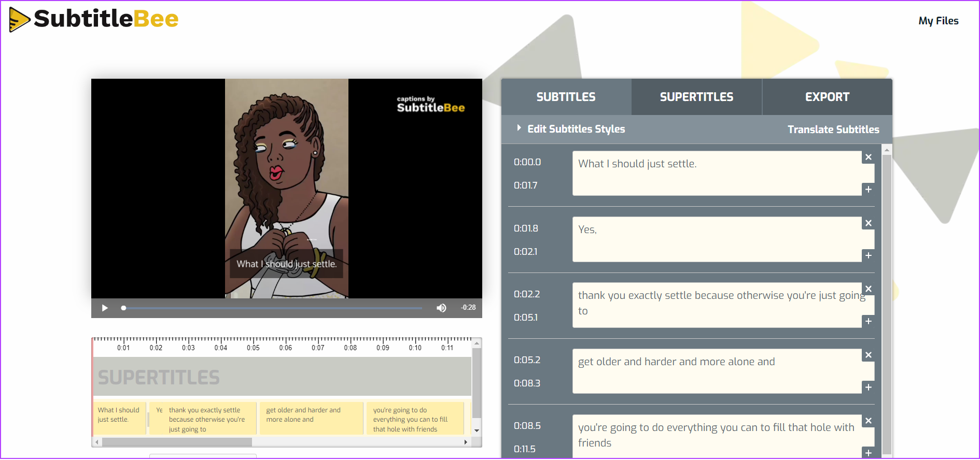The width and height of the screenshot is (980, 460).
Task: Select timeline clip 'get older and harder'
Action: tap(311, 418)
